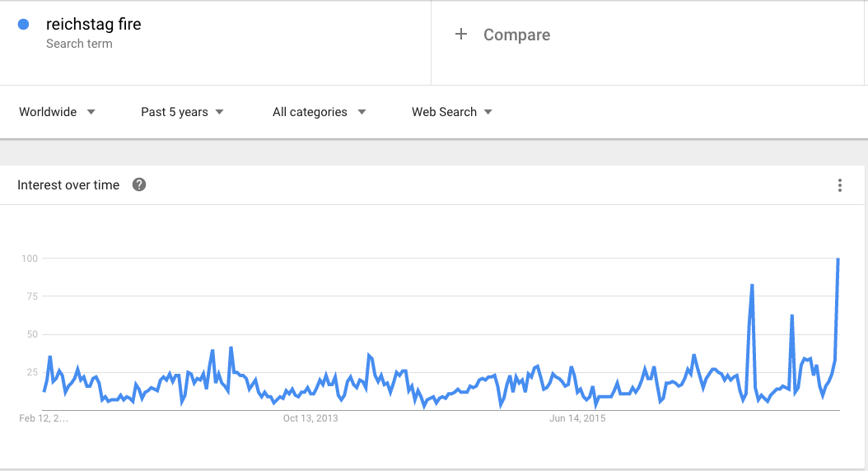Expand the Past 5 years time range
The height and width of the screenshot is (471, 868).
(182, 112)
